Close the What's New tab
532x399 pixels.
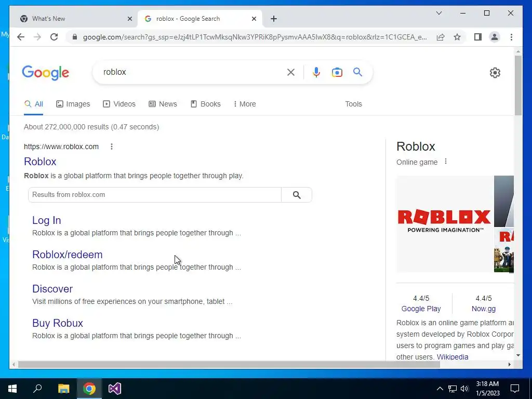pos(129,19)
